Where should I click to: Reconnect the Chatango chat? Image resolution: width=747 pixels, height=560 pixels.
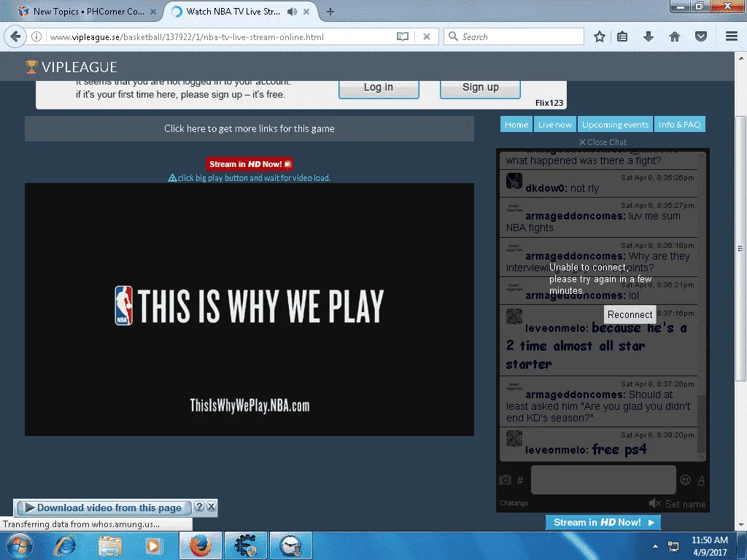pos(630,314)
